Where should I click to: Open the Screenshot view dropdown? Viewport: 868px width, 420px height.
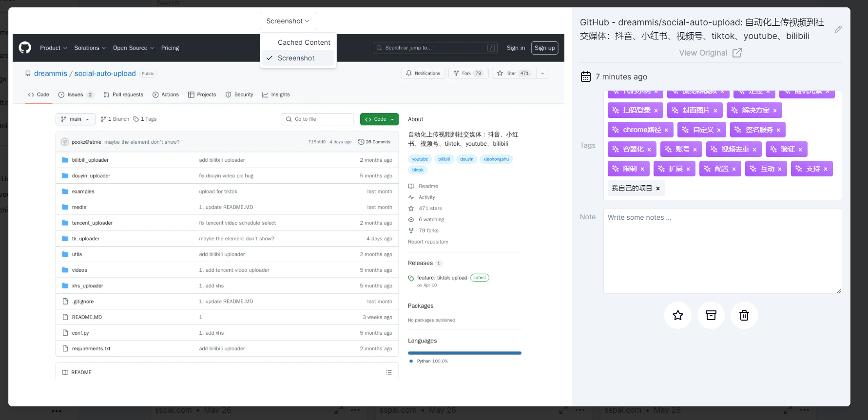coord(288,21)
